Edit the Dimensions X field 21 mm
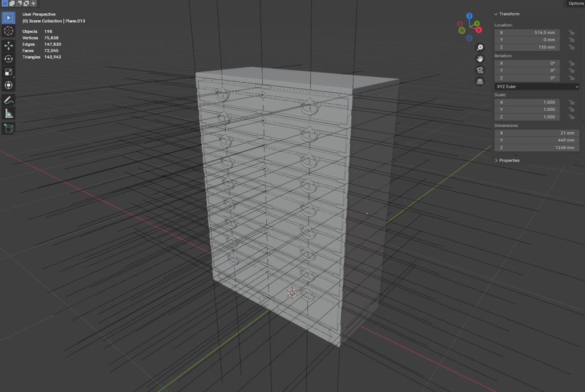 click(537, 133)
